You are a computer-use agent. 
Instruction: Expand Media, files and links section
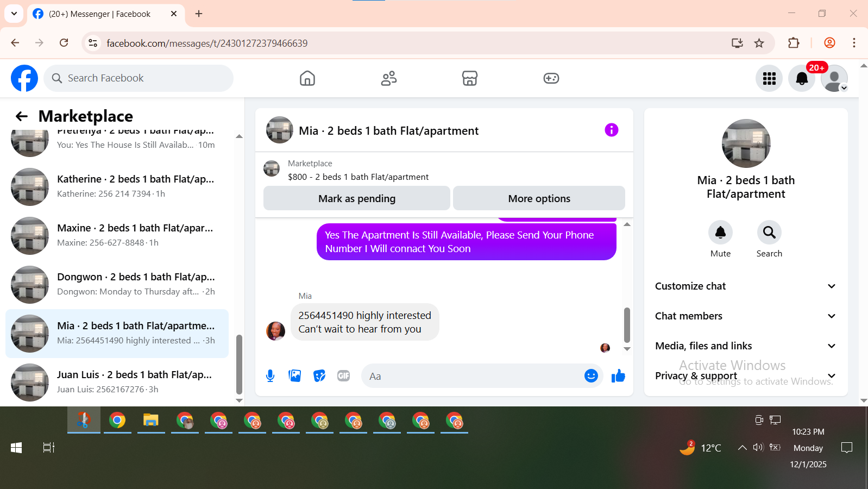746,346
